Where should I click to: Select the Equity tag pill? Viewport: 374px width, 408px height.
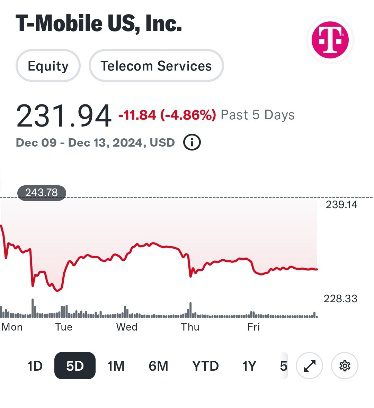pyautogui.click(x=48, y=66)
